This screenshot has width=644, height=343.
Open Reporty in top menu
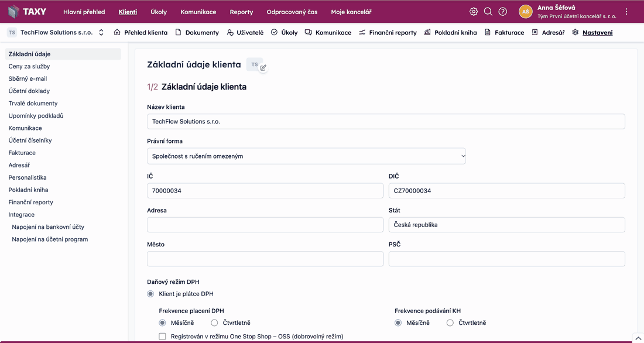pyautogui.click(x=241, y=12)
